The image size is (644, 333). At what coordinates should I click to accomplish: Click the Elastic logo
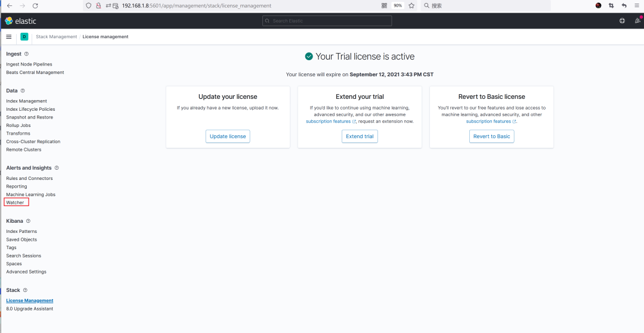[20, 21]
